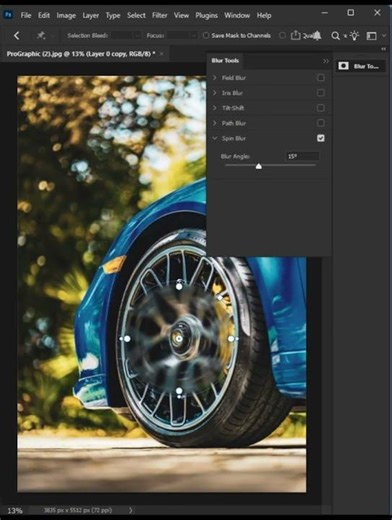Screen dimensions: 392x520
Task: Click the Blur Angle label
Action: (235, 156)
